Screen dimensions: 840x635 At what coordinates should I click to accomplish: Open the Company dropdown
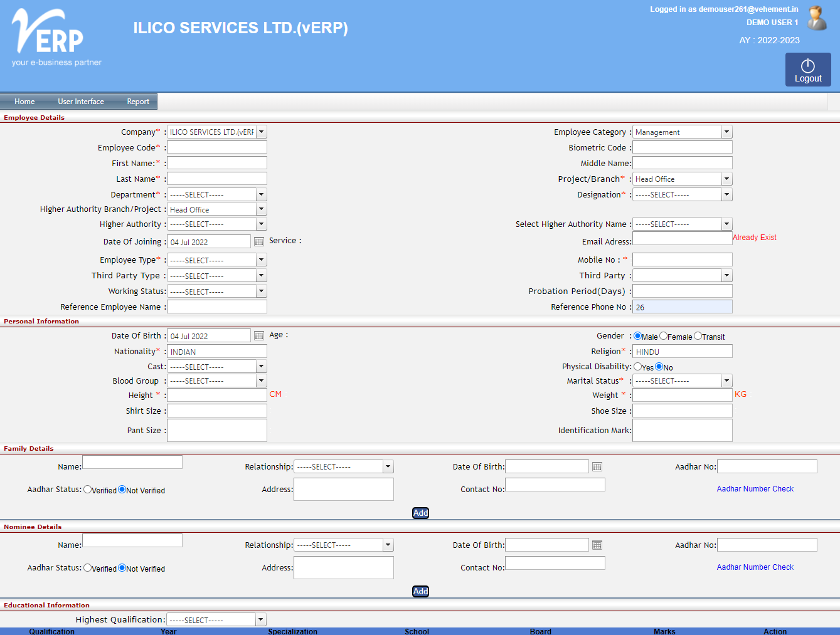[217, 132]
